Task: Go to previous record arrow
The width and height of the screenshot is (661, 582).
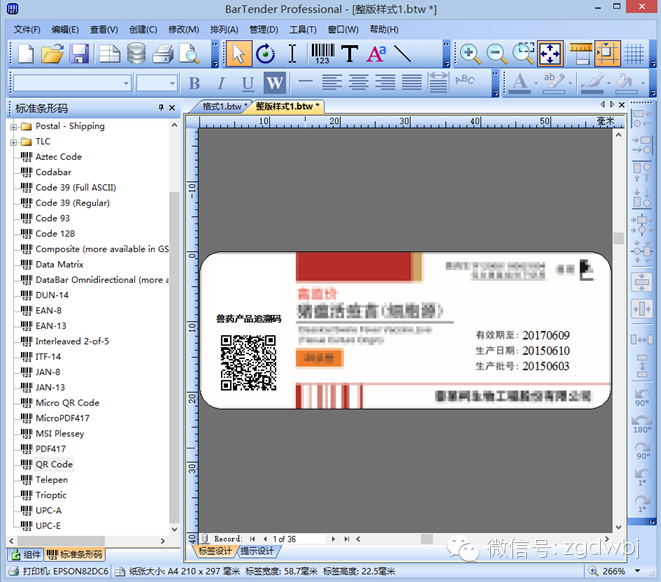Action: pos(265,539)
